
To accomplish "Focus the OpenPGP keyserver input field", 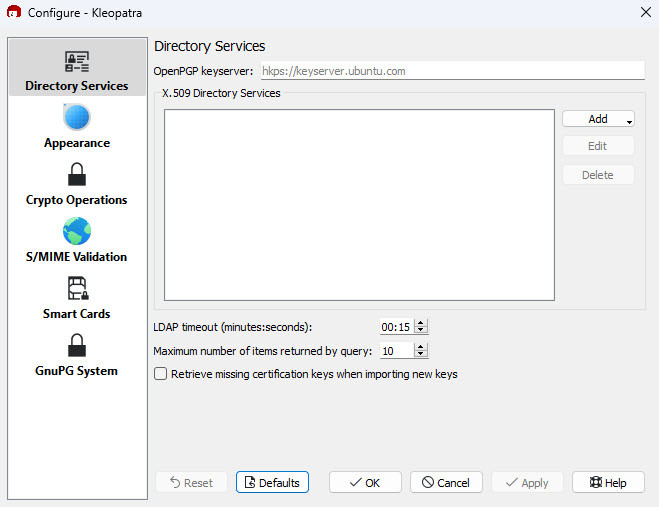I will [x=453, y=71].
